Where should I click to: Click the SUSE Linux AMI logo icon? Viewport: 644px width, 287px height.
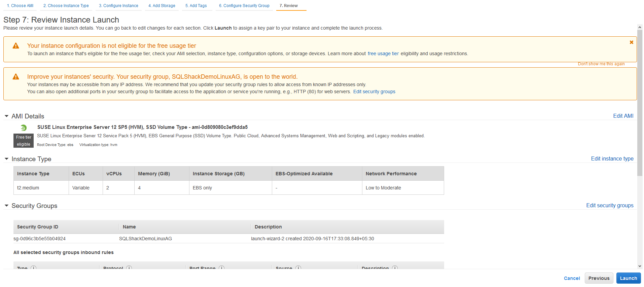[x=24, y=128]
